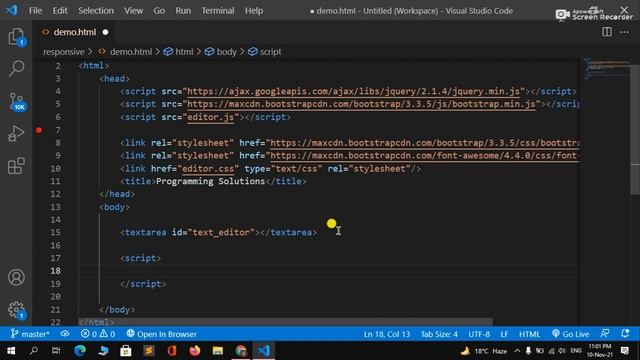Open the Manage gear icon
The width and height of the screenshot is (640, 360).
click(x=16, y=310)
